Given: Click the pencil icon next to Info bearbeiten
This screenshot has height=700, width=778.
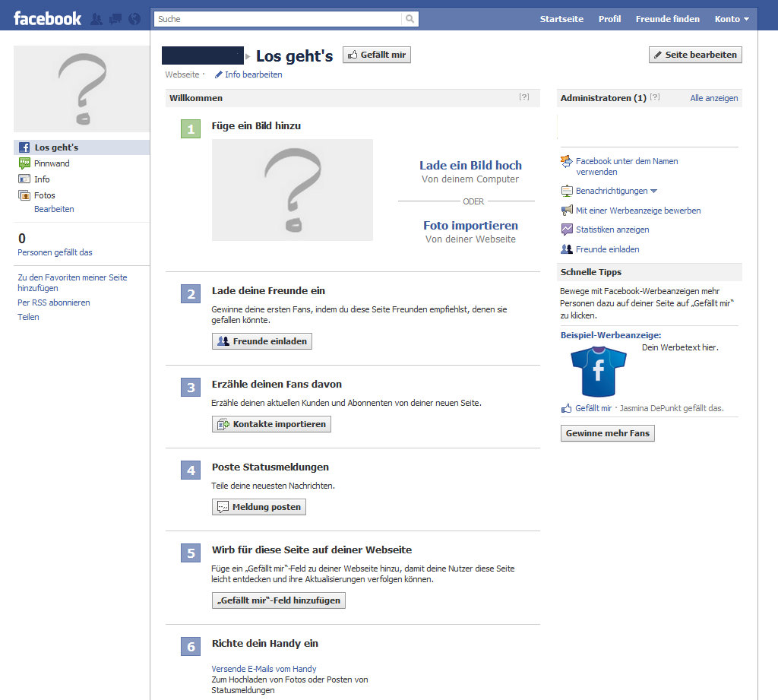Looking at the screenshot, I should point(218,74).
